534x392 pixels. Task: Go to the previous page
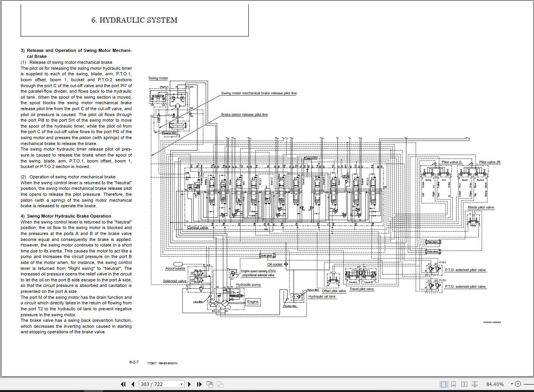point(133,384)
